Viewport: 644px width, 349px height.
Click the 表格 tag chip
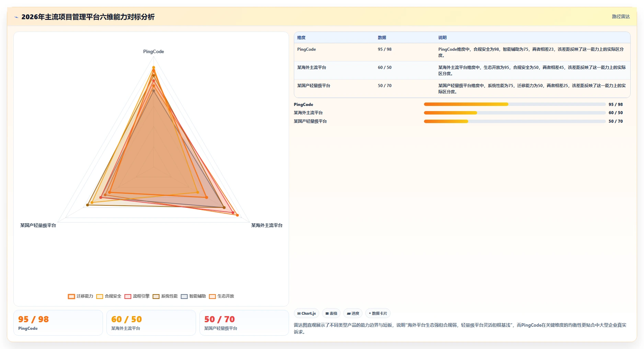331,313
